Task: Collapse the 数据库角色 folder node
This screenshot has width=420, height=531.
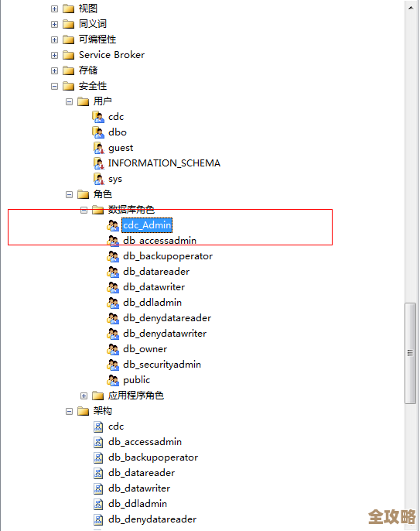Action: tap(84, 211)
